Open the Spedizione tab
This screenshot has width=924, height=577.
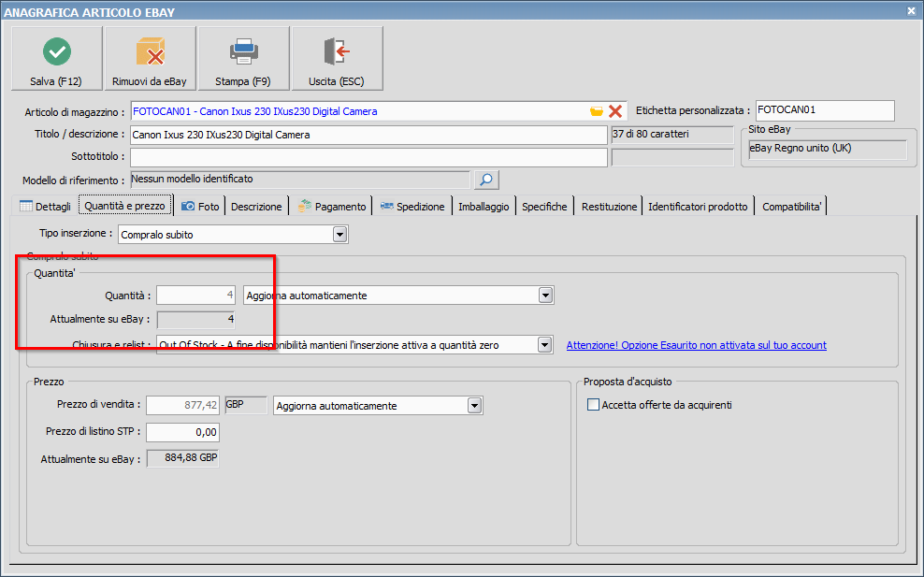412,207
